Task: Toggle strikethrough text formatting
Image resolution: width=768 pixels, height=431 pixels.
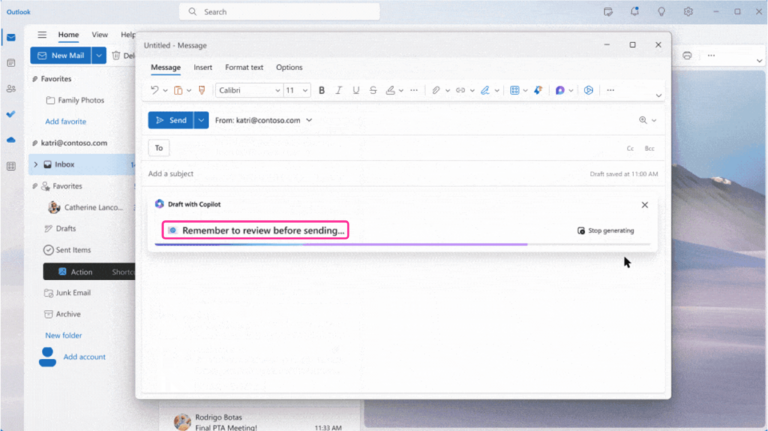Action: 373,90
